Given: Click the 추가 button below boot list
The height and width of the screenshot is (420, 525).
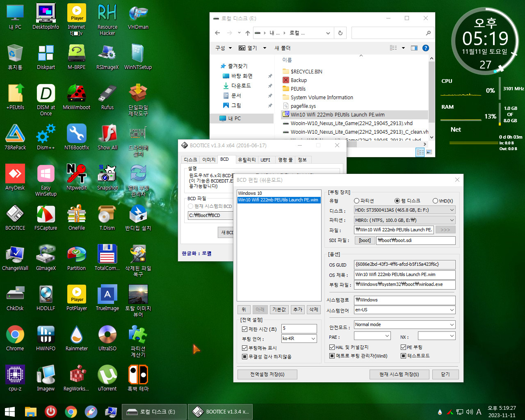Looking at the screenshot, I should [x=298, y=310].
